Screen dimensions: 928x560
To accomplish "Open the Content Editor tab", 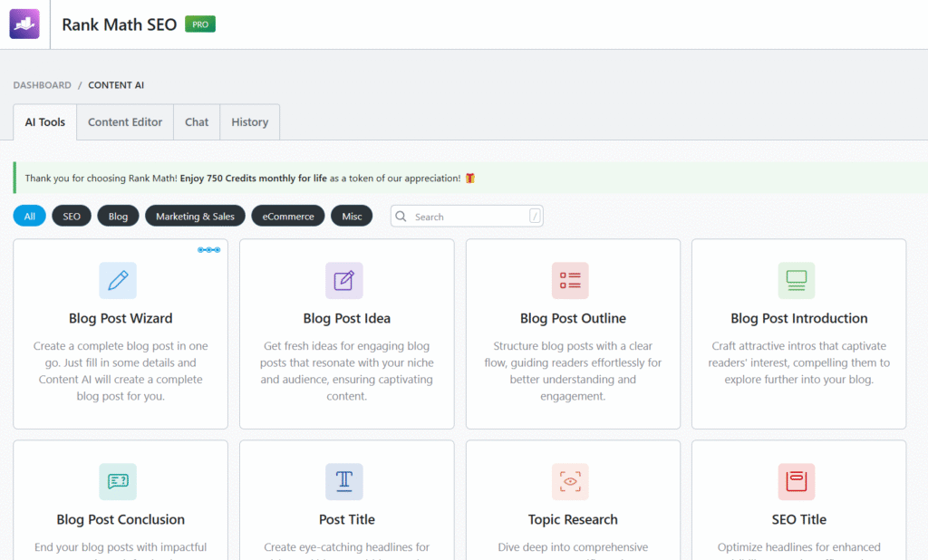I will [x=125, y=122].
